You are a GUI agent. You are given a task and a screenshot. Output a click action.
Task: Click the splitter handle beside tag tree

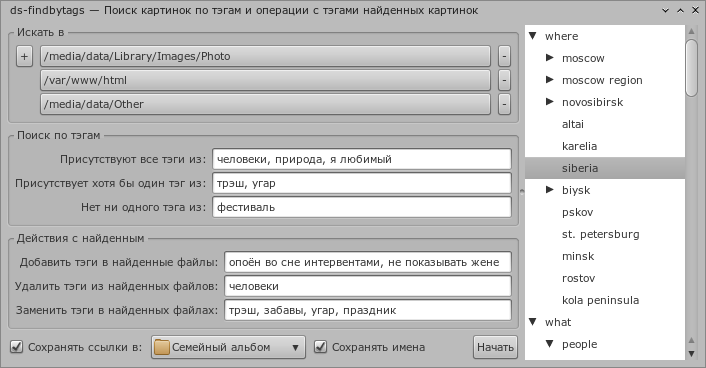pyautogui.click(x=522, y=191)
